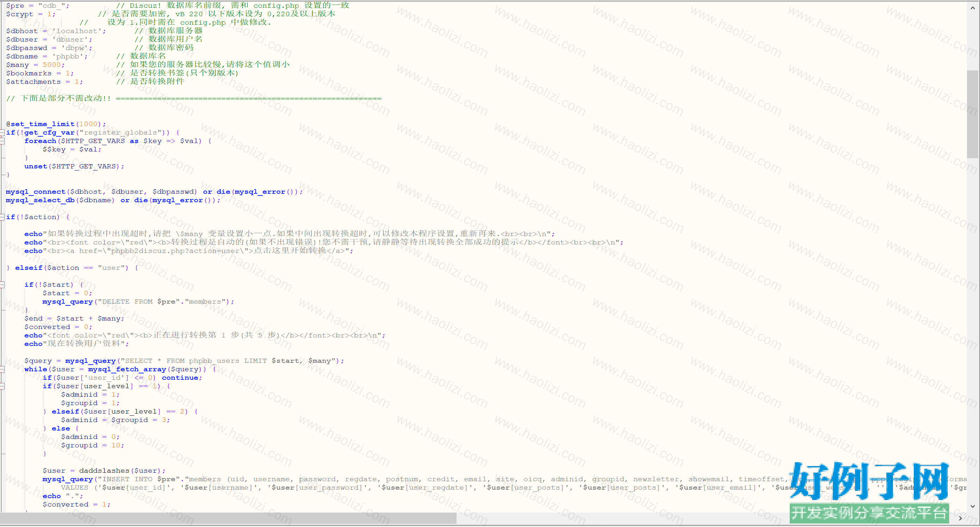
Task: Collapse the if(!$action) code block
Action: 2,217
